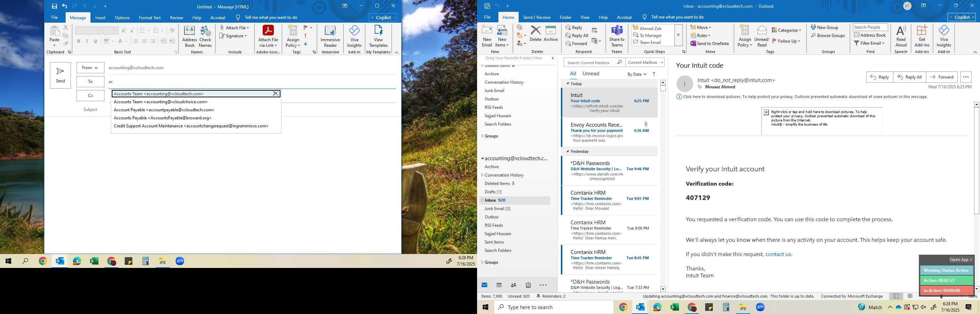Open Address Book in Outlook Find group
Screen dimensions: 980x314
[870, 35]
